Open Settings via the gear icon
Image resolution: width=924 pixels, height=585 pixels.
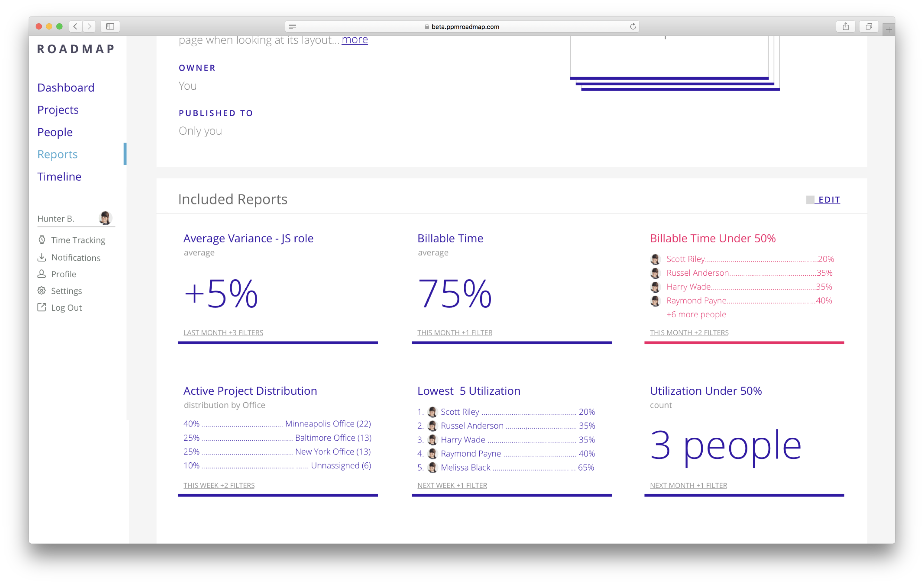(42, 291)
